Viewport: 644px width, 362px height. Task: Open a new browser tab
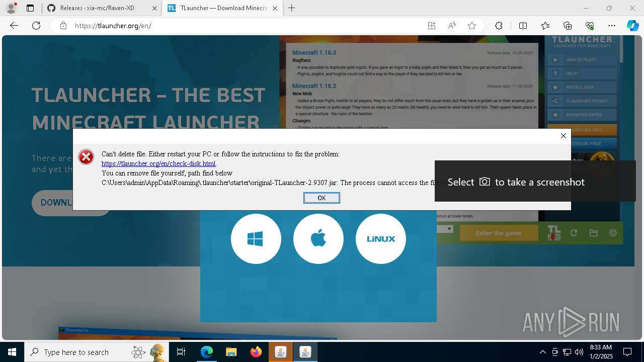(292, 8)
